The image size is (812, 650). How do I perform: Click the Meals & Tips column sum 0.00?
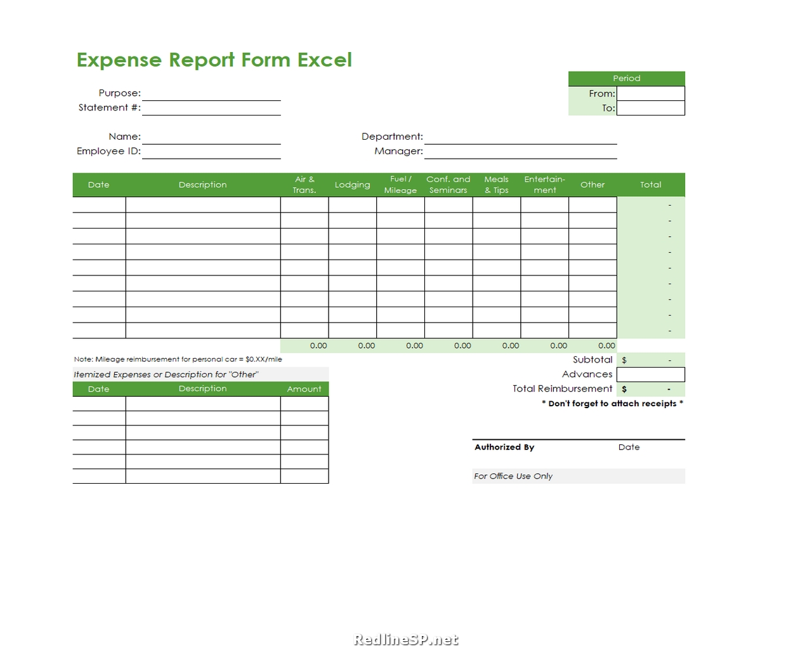coord(497,346)
